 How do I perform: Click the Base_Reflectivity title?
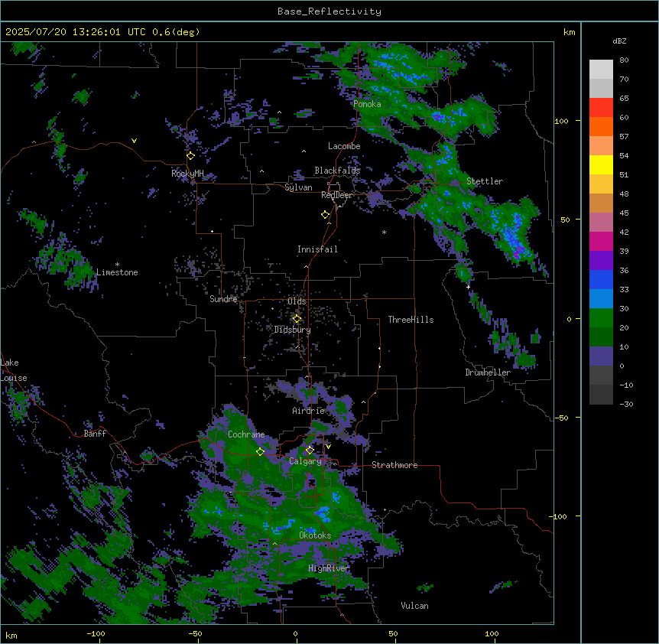tap(329, 11)
